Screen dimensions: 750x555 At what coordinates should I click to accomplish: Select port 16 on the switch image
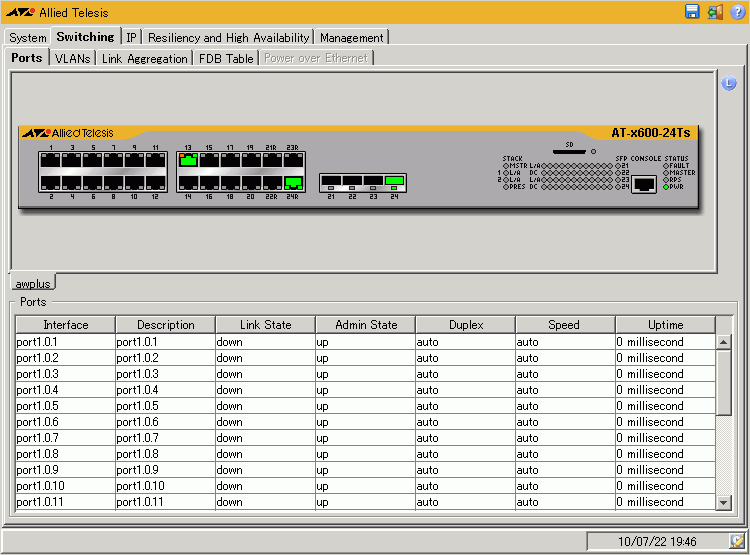(x=209, y=183)
